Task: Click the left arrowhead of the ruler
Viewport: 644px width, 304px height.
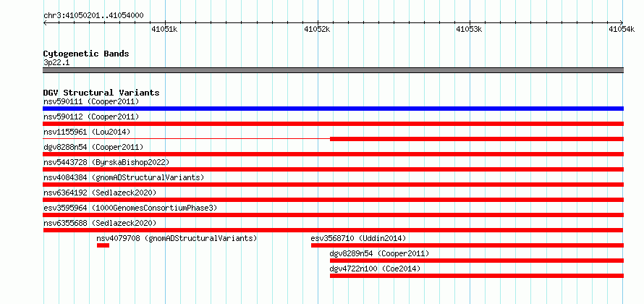Action: 45,22
